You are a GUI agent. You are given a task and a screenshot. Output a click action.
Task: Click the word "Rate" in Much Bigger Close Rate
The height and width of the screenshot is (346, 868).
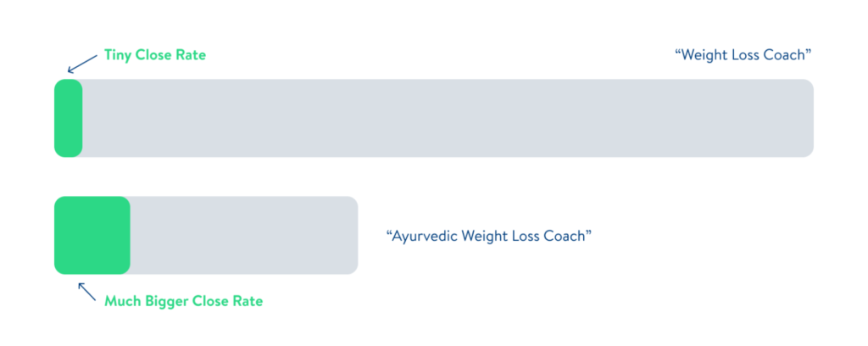click(247, 301)
